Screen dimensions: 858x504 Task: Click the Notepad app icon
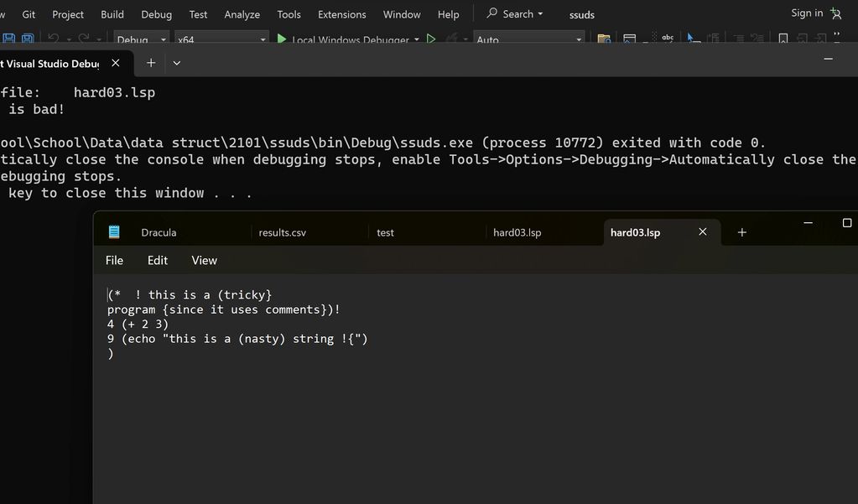(x=114, y=232)
